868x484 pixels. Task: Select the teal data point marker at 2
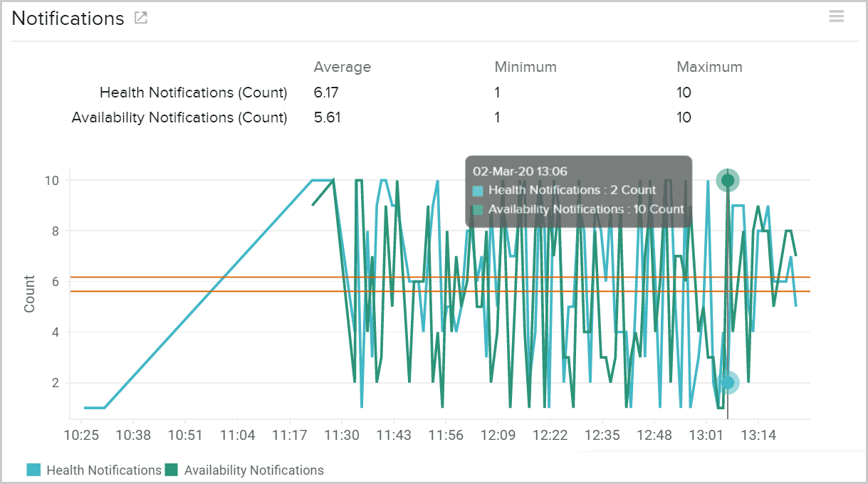coord(727,383)
